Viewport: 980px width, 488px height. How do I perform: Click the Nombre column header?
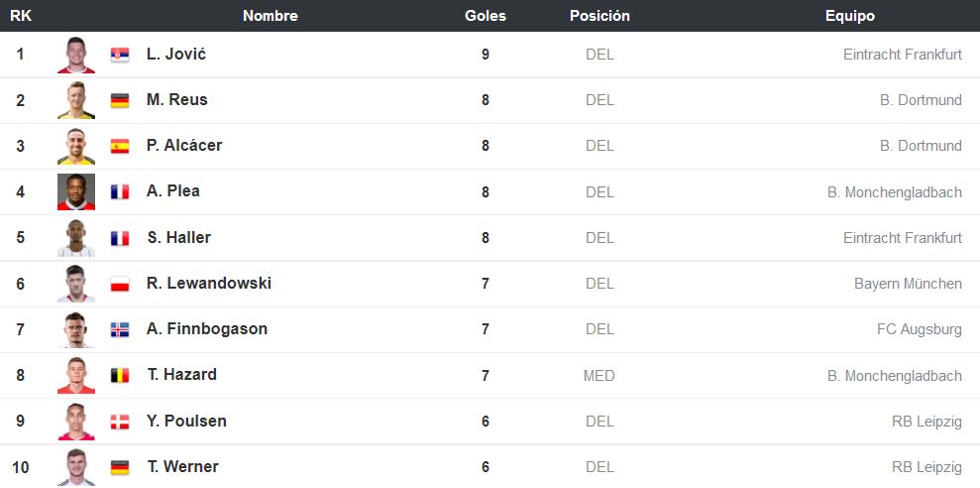pos(270,16)
